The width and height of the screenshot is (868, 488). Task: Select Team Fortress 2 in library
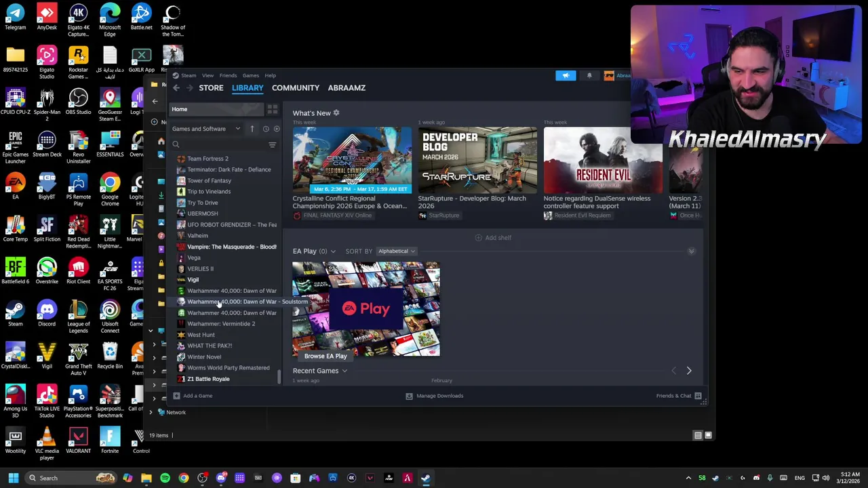click(208, 159)
